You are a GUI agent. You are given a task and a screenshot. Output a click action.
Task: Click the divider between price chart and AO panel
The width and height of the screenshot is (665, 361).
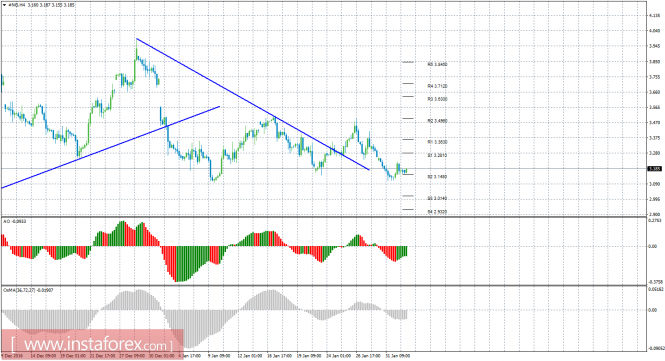click(x=324, y=217)
